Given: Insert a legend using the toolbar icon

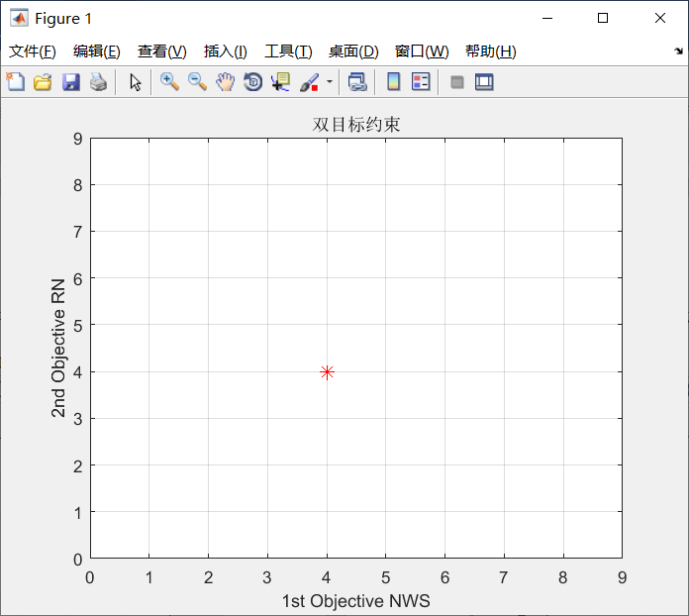Looking at the screenshot, I should [x=421, y=82].
